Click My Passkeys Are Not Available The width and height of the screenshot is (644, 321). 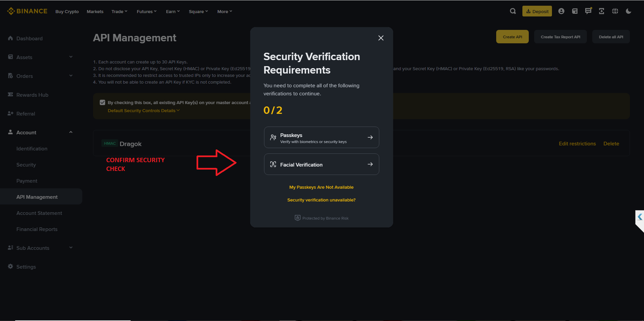[x=321, y=187]
